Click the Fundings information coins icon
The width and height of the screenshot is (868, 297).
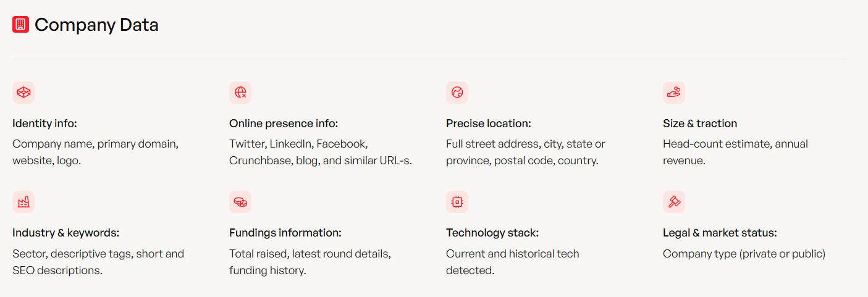(x=240, y=202)
